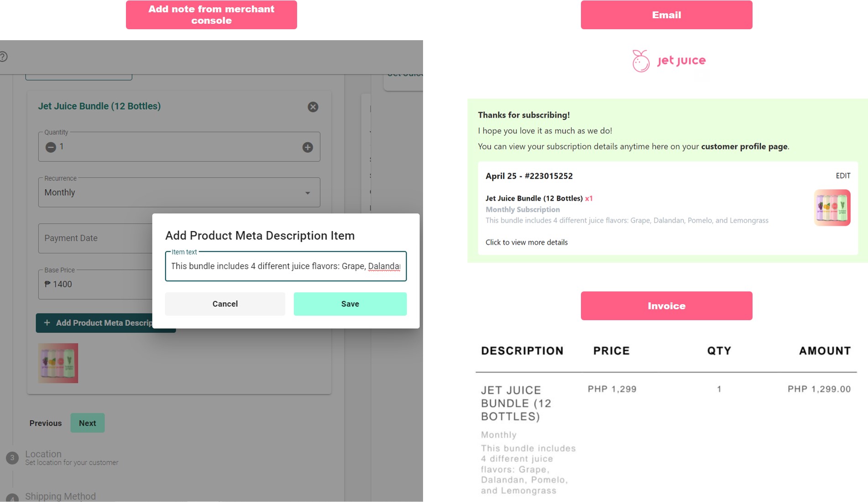
Task: Click the PRICE column header
Action: 612,351
